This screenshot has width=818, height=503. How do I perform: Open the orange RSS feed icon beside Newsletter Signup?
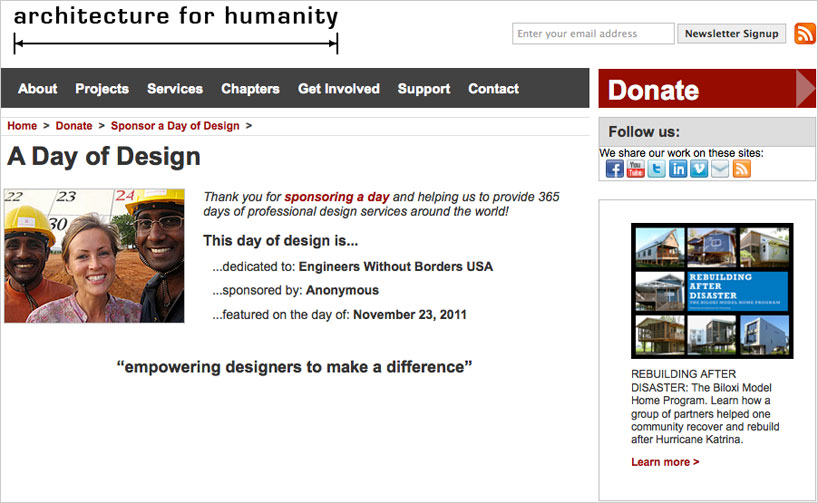(x=804, y=33)
